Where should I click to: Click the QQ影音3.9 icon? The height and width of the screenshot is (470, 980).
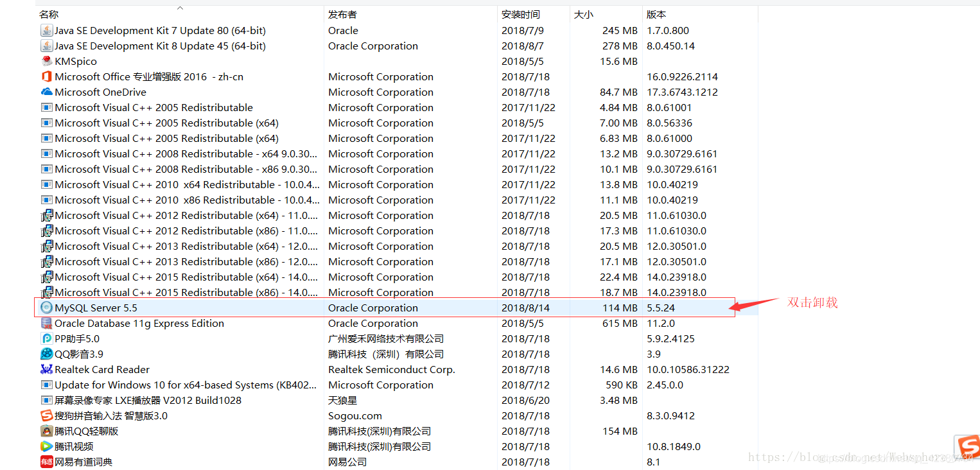click(47, 354)
